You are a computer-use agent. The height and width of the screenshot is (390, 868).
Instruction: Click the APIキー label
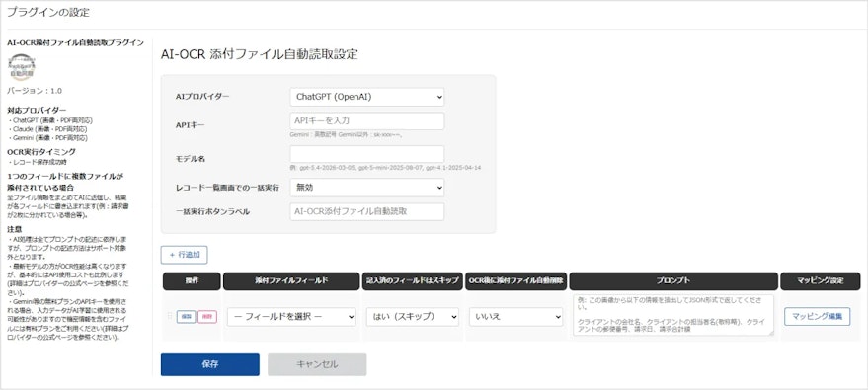pos(190,125)
